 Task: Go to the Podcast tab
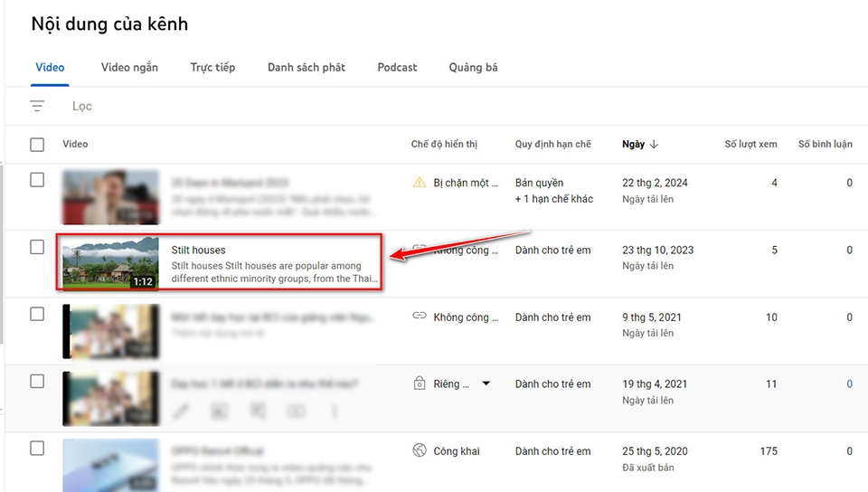(397, 68)
